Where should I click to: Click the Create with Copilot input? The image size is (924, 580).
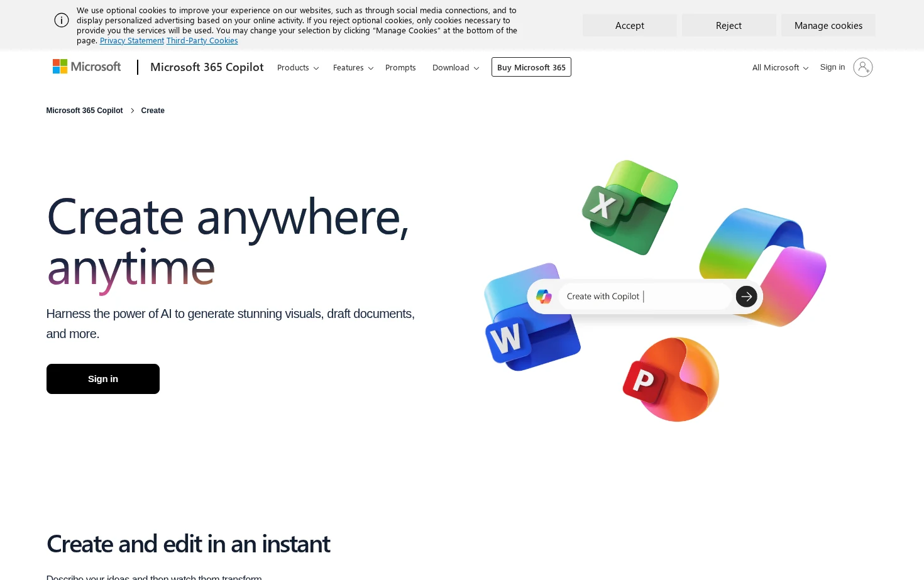click(x=645, y=297)
